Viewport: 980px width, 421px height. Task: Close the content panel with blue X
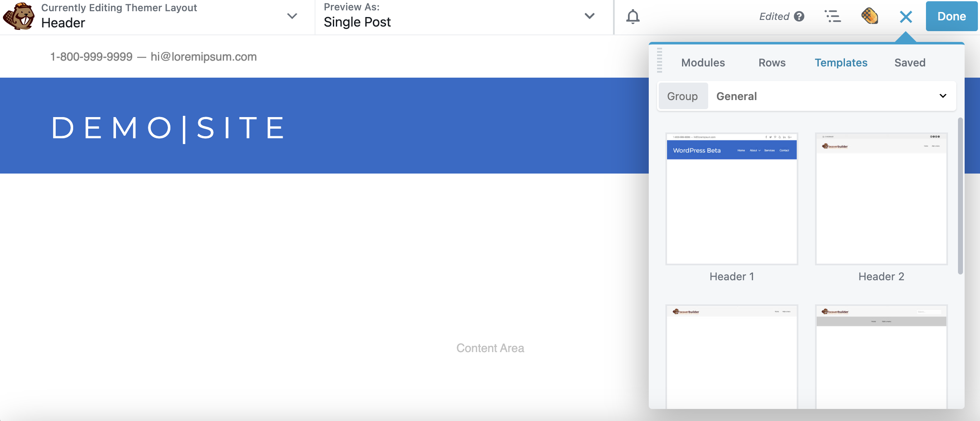[x=906, y=17]
